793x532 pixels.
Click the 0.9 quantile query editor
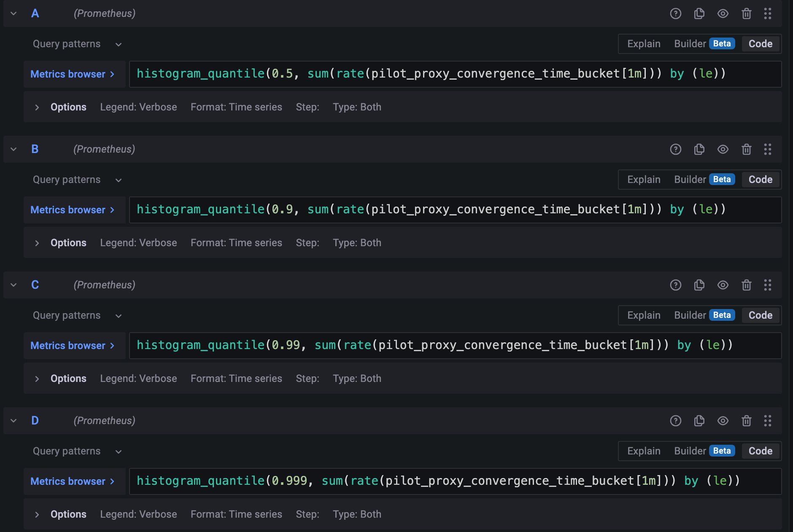coord(455,210)
